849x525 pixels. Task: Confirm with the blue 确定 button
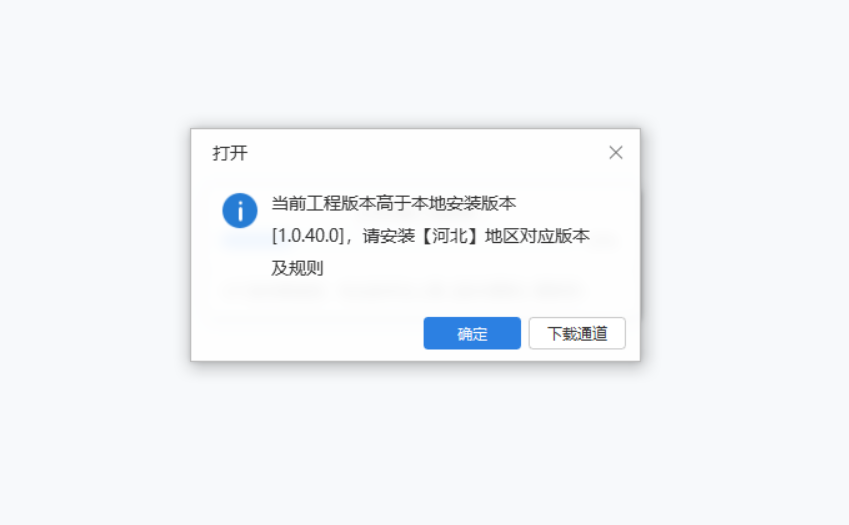coord(472,333)
